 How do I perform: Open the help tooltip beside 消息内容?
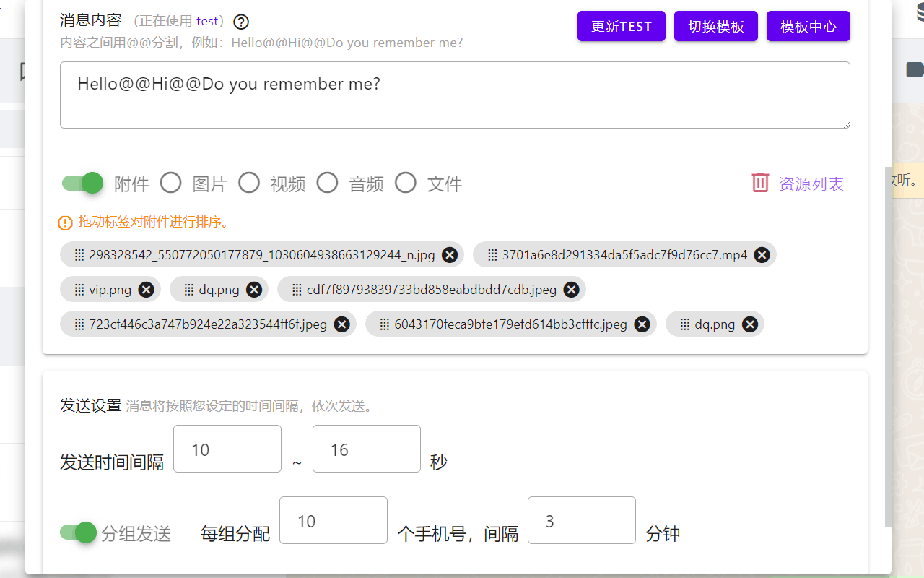coord(240,22)
